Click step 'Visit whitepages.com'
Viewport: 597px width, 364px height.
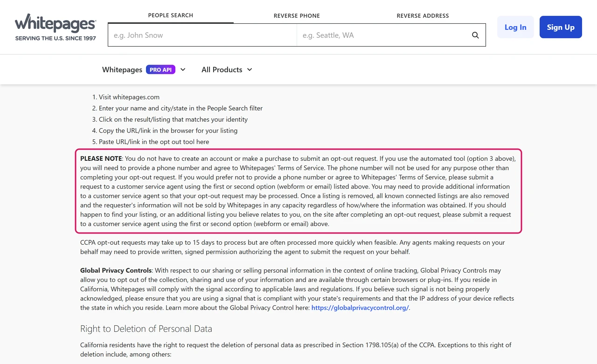[129, 97]
